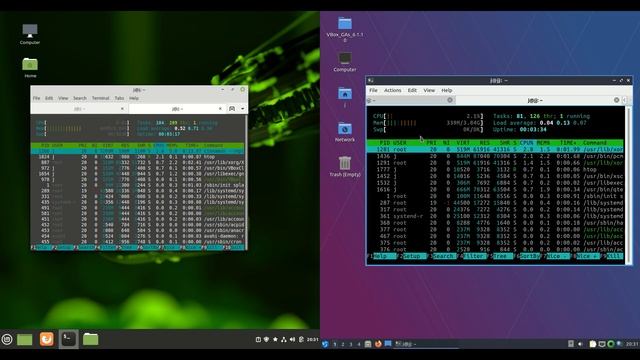
Task: Open Trash (Empty) on the purple desktop
Action: coord(345,167)
